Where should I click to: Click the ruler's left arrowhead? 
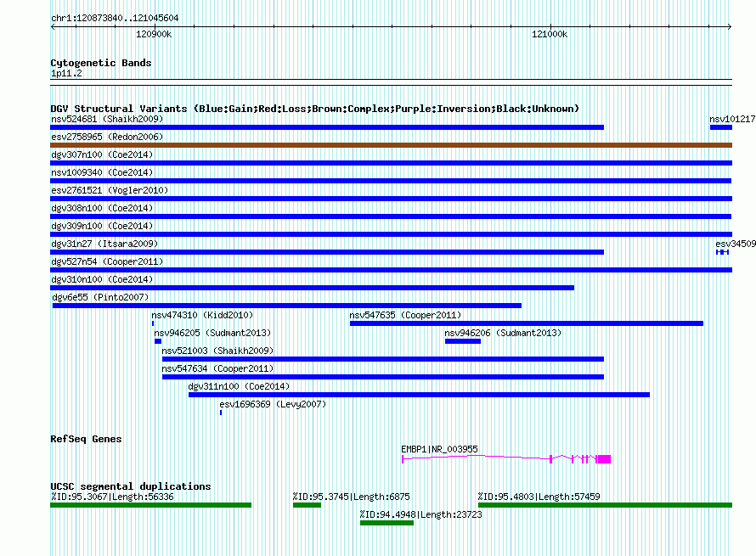pos(53,26)
